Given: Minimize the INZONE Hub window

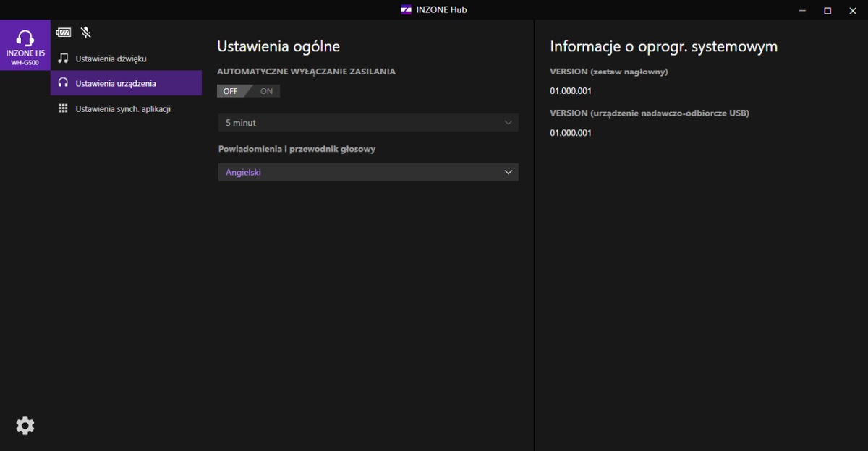Looking at the screenshot, I should tap(803, 10).
